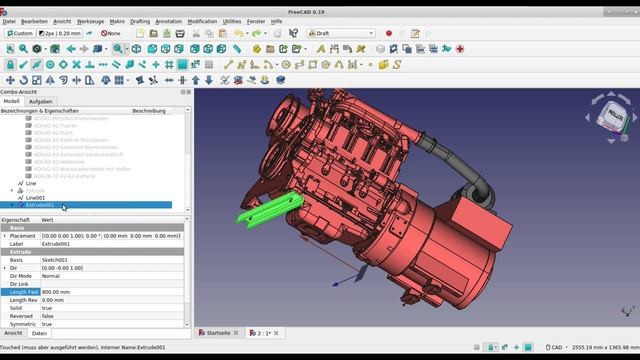
Task: Click the What's This help cursor icon
Action: [x=293, y=33]
